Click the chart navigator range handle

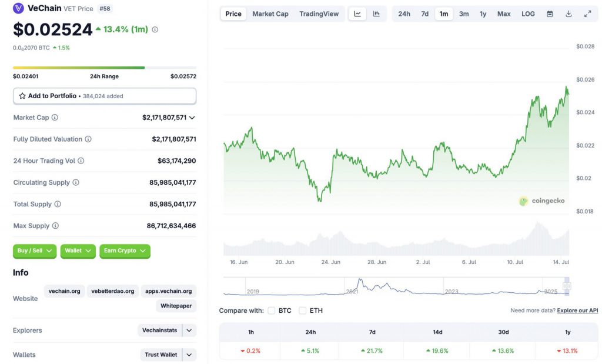tap(567, 286)
